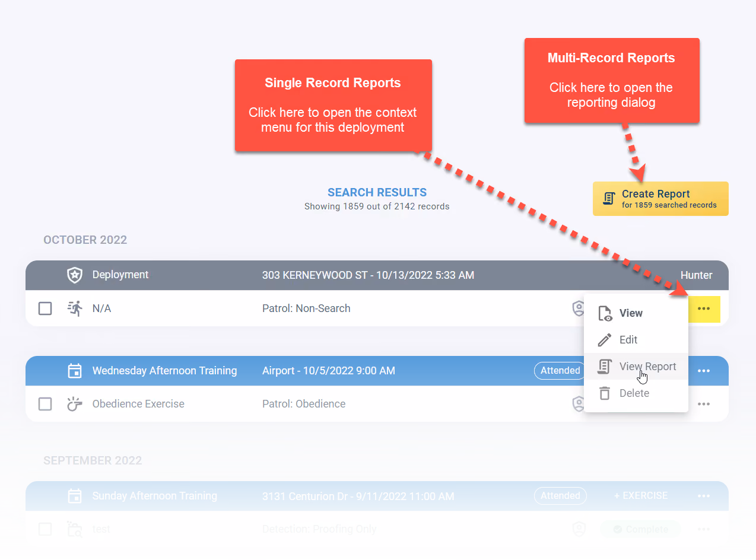
Task: Click shield icon on Patrol: Obedience row
Action: coord(578,404)
